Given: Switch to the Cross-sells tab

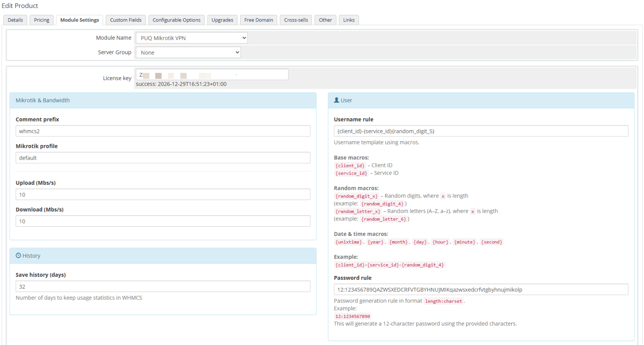Looking at the screenshot, I should [x=296, y=19].
